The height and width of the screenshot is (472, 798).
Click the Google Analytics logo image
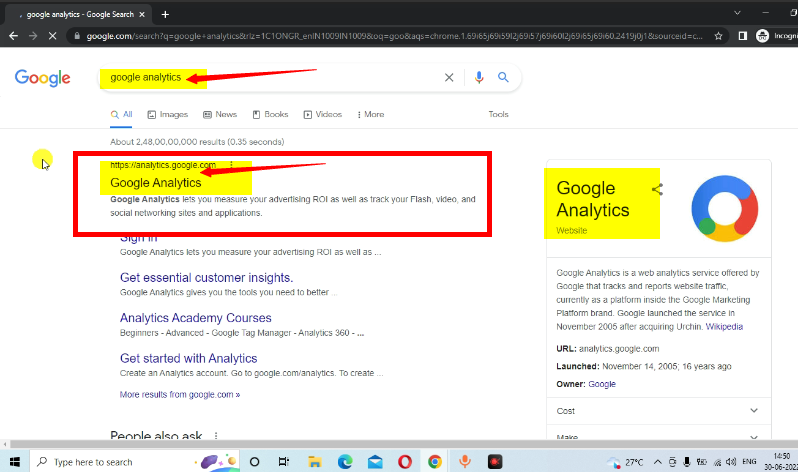click(725, 208)
